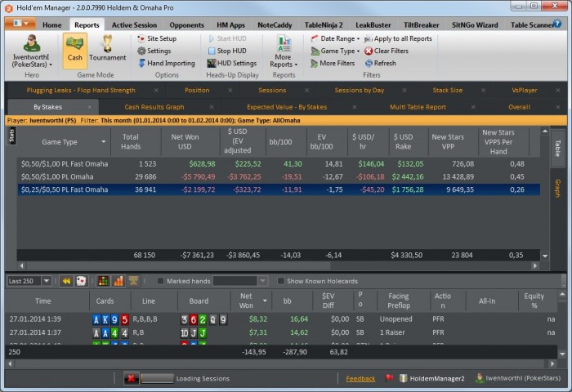Refresh the report data
Viewport: 572px width, 392px height.
point(380,64)
